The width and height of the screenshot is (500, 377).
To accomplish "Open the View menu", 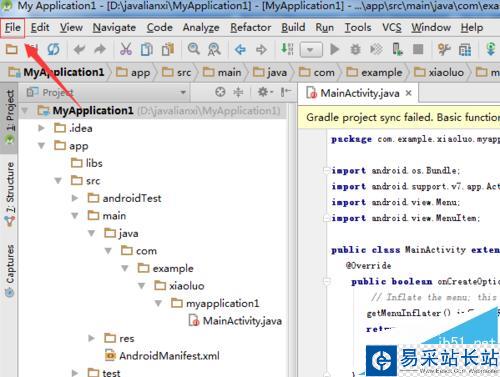I will pos(71,28).
